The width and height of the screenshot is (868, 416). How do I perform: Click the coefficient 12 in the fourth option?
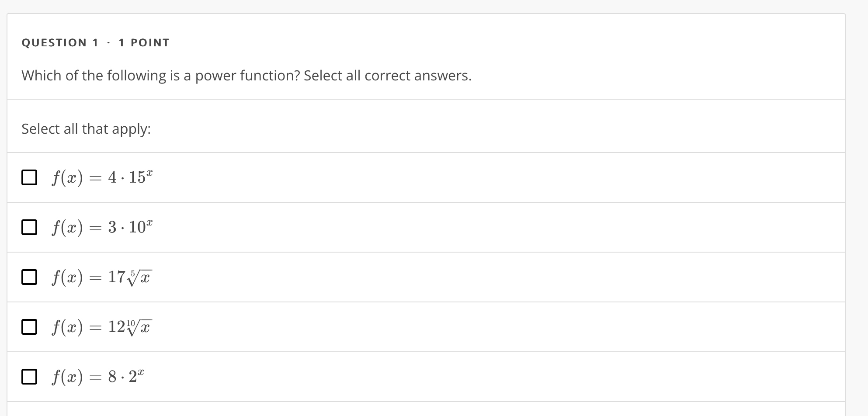(x=117, y=327)
